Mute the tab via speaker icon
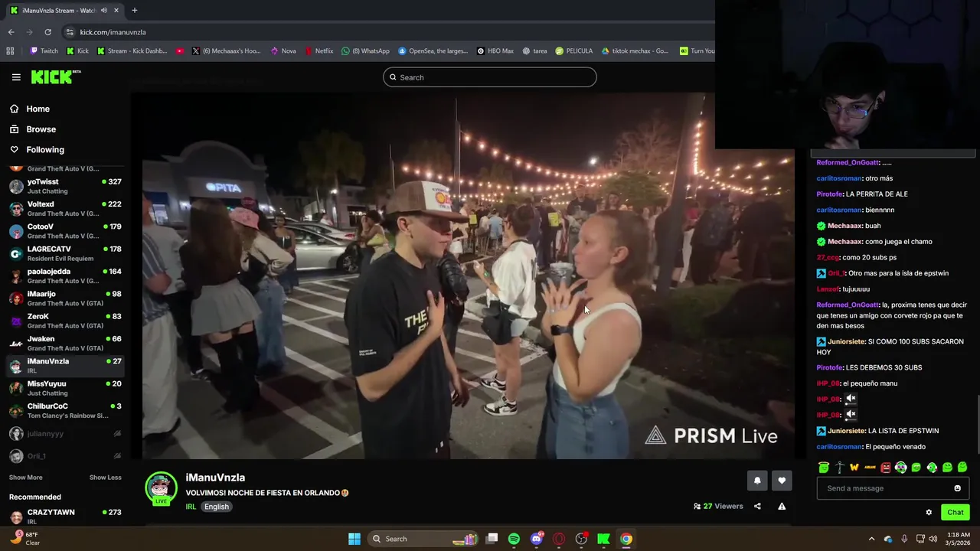This screenshot has height=551, width=980. pos(104,10)
